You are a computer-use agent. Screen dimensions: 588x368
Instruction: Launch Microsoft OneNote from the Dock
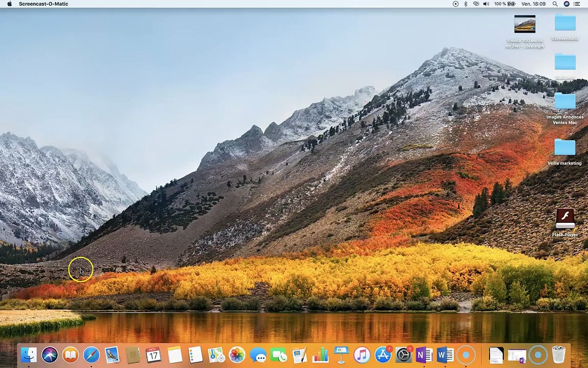424,355
